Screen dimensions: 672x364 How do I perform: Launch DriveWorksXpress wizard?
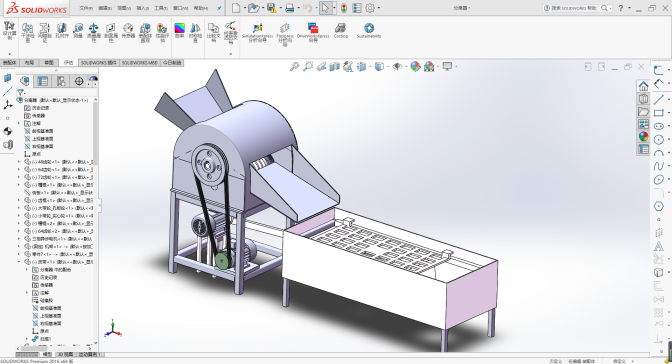tap(313, 33)
